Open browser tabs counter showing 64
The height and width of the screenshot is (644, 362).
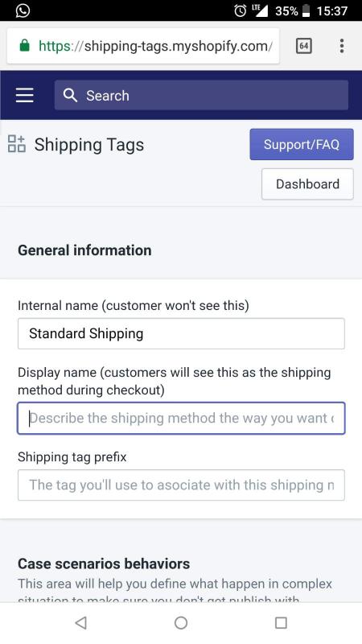pyautogui.click(x=304, y=46)
